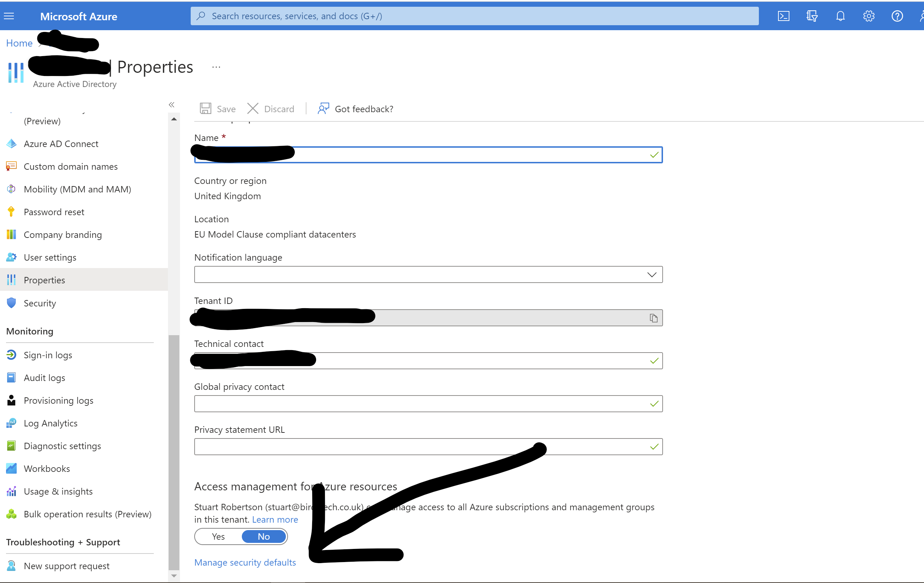Click the Password reset key icon

click(x=11, y=212)
